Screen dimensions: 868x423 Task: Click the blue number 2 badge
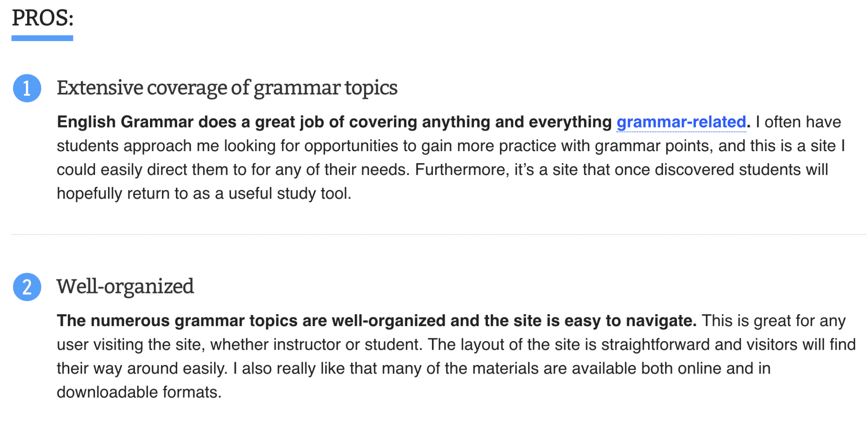27,287
